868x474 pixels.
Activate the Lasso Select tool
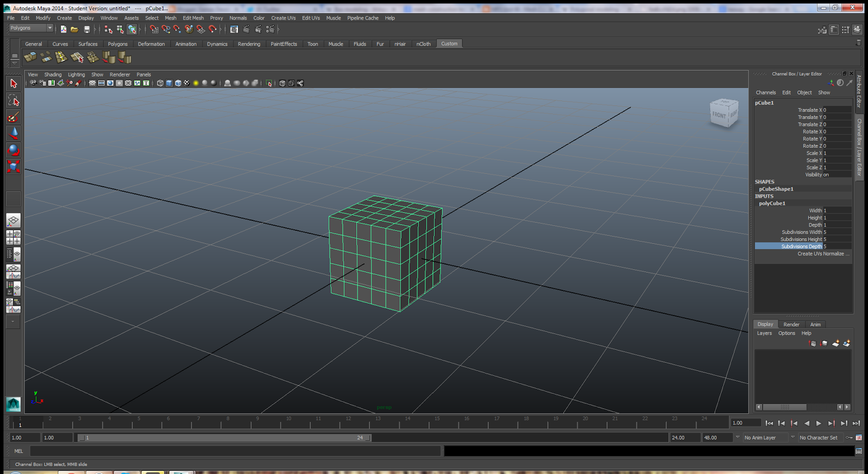pos(14,101)
